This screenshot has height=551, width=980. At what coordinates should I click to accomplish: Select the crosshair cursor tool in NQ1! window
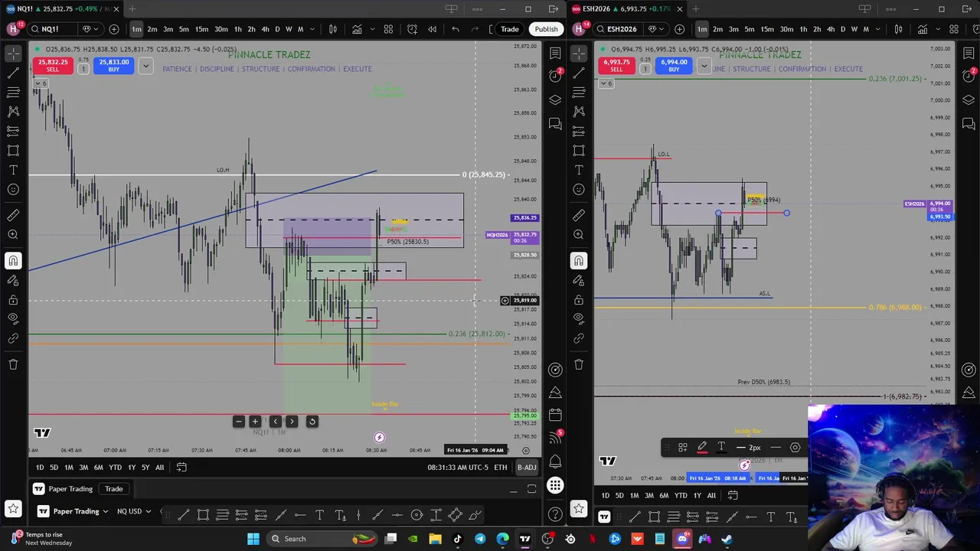point(13,54)
